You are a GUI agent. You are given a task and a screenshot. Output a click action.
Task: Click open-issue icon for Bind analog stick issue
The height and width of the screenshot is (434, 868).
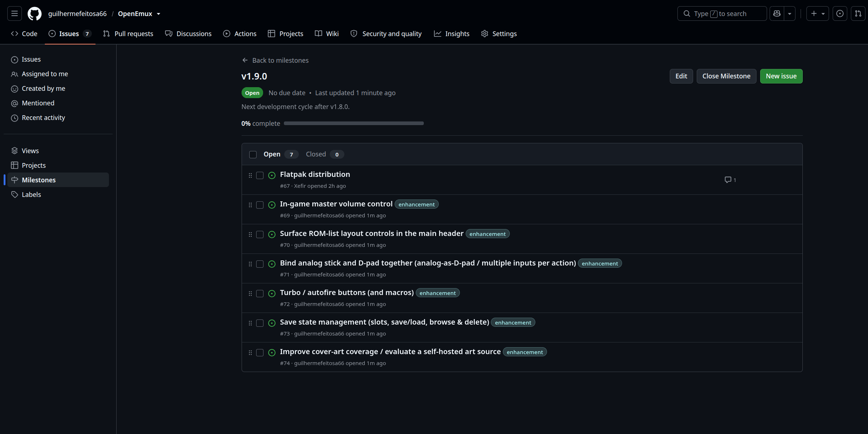pyautogui.click(x=272, y=264)
